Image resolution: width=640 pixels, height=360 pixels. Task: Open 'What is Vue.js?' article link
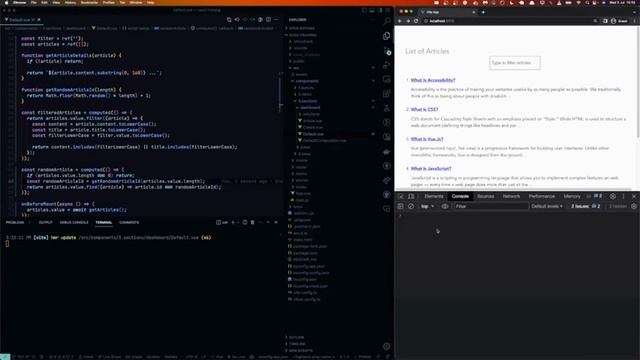pyautogui.click(x=427, y=139)
